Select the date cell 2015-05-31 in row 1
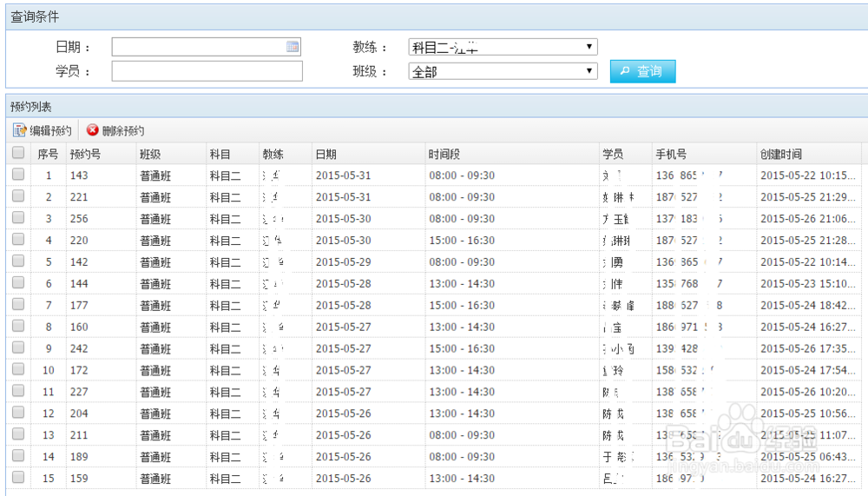This screenshot has width=868, height=496. 343,175
